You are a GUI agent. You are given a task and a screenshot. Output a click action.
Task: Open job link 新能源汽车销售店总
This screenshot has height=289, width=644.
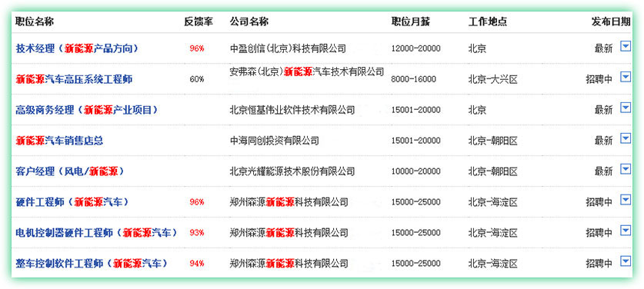coord(59,141)
